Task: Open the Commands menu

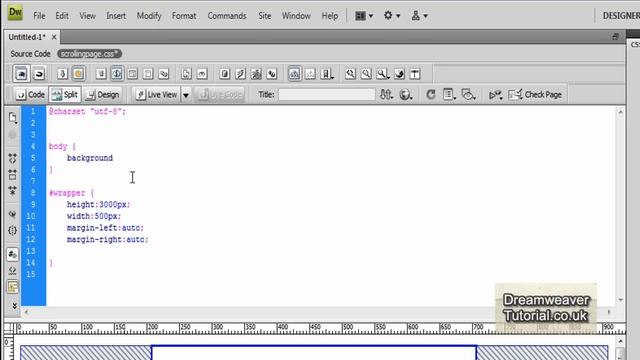Action: [227, 16]
